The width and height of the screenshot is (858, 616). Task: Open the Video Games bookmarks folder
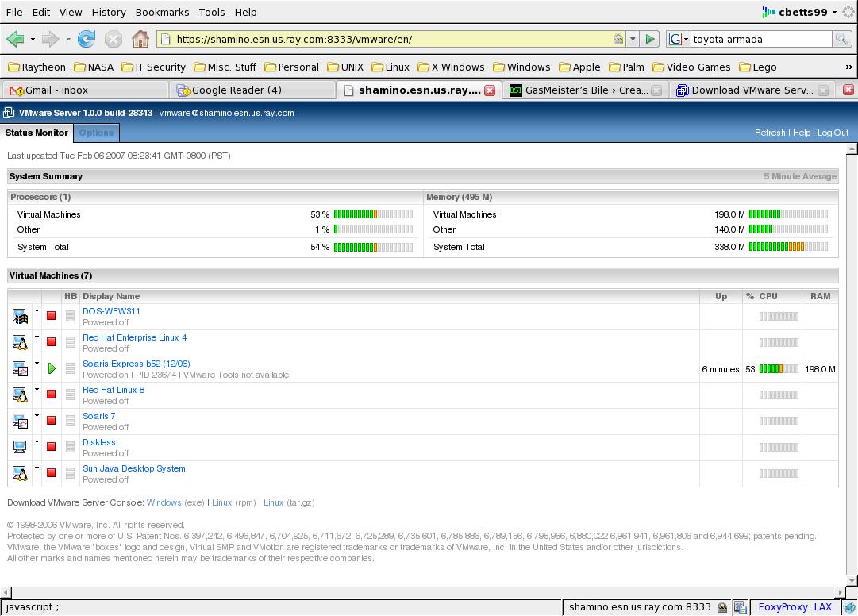click(691, 67)
